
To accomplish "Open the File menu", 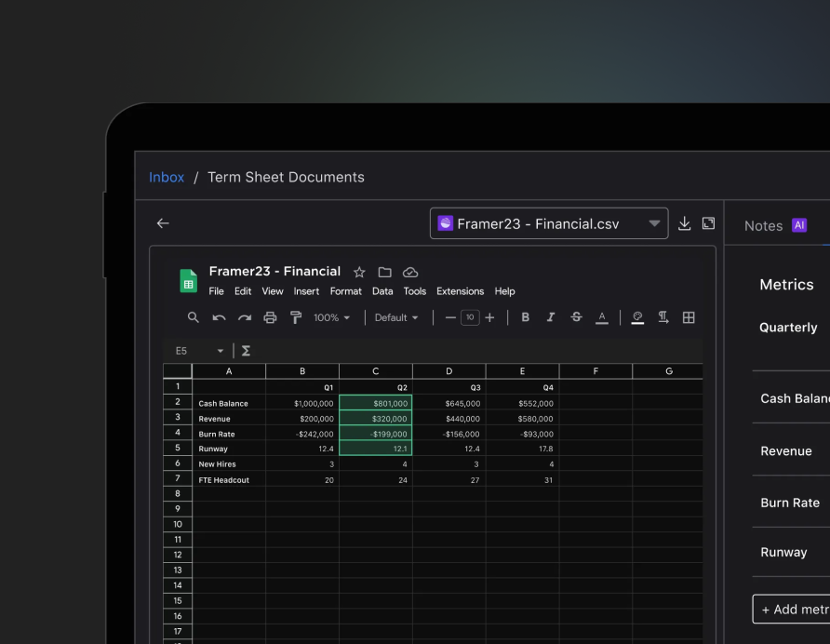I will click(x=216, y=291).
